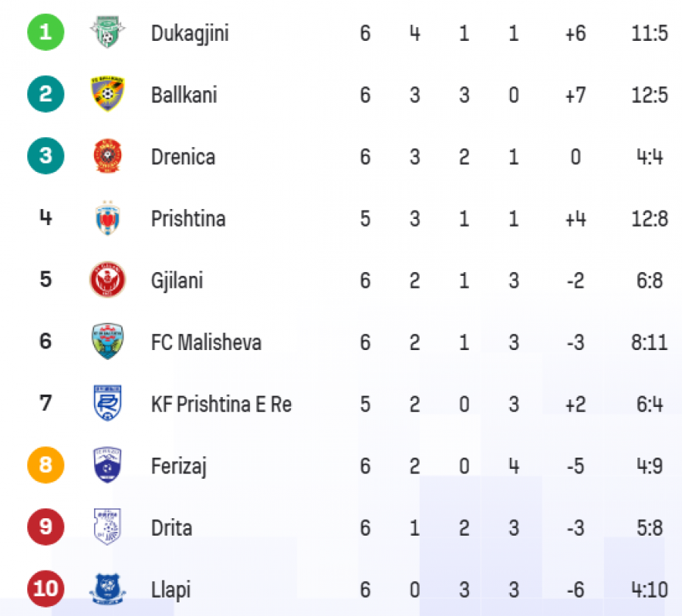This screenshot has width=682, height=616.
Task: Click Ballkani's +7 goal difference
Action: [575, 95]
